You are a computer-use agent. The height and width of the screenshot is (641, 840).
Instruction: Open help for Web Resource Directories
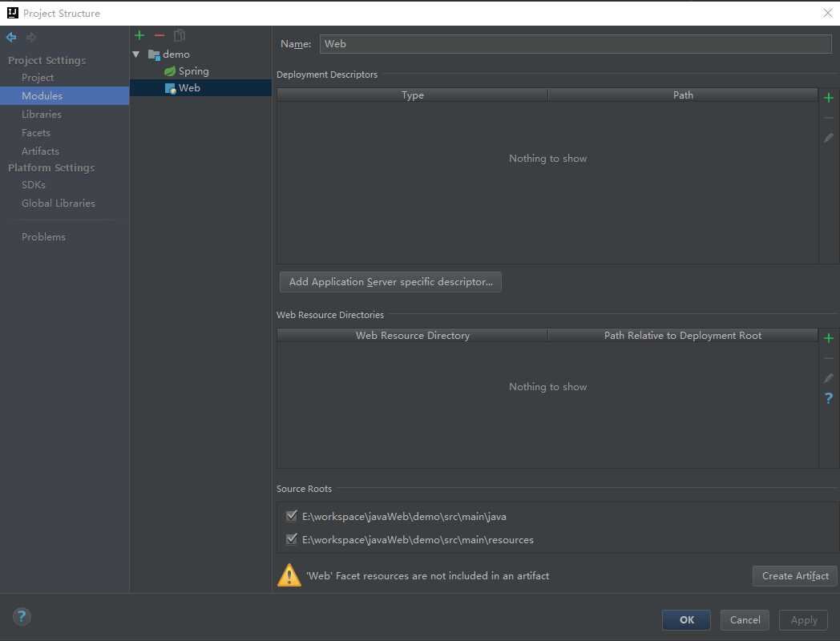pyautogui.click(x=828, y=398)
